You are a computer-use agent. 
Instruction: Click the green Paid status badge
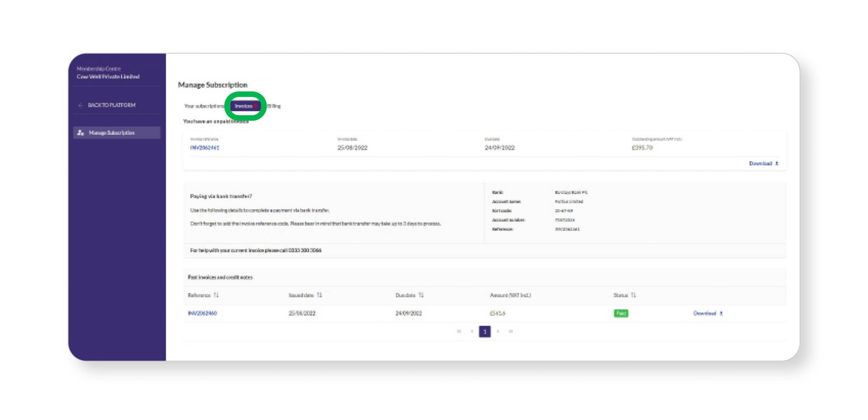point(620,313)
